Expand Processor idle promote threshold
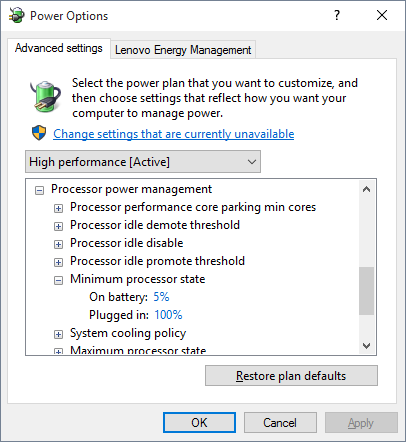Screen dimensions: 406x442 tap(58, 262)
